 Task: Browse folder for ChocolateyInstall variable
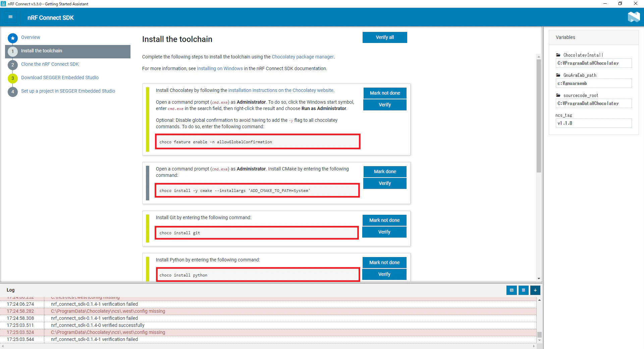pyautogui.click(x=558, y=55)
